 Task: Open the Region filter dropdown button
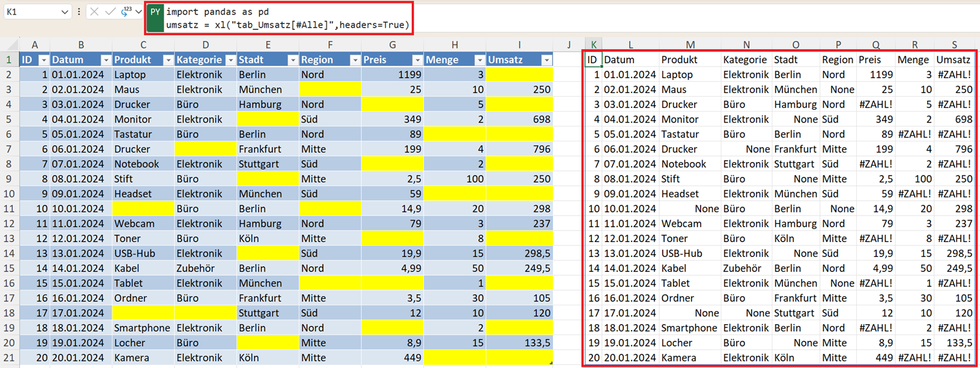[x=355, y=60]
